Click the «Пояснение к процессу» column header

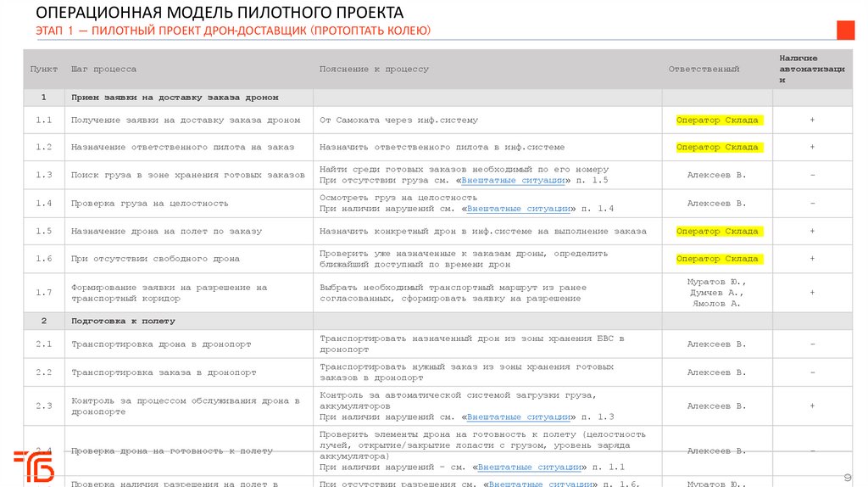(374, 69)
